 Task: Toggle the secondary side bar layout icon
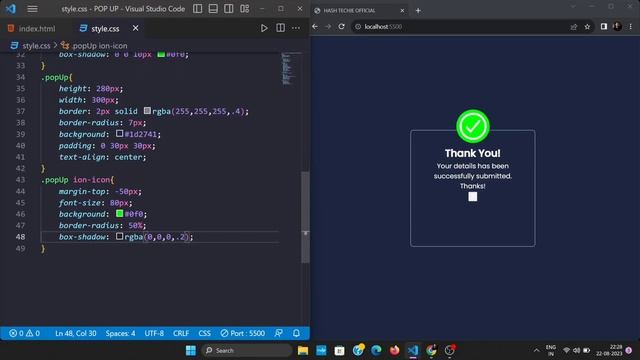[x=229, y=9]
